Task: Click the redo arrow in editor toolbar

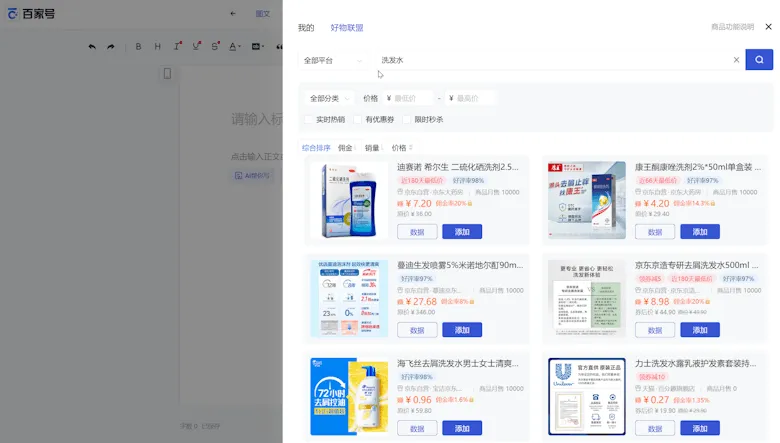Action: point(110,47)
